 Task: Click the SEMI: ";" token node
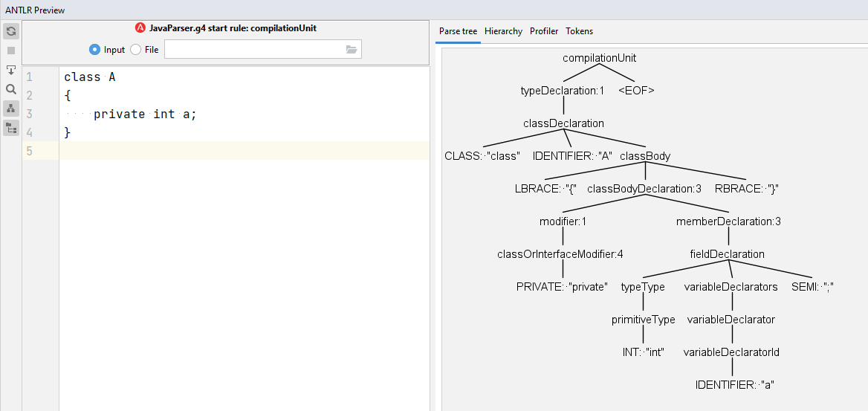tap(812, 287)
